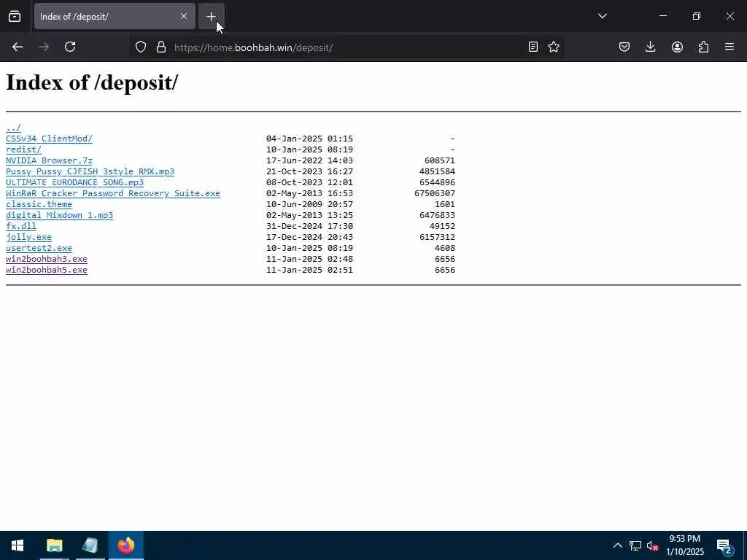The height and width of the screenshot is (560, 747).
Task: Download win2boohbah5.exe file
Action: pos(47,270)
